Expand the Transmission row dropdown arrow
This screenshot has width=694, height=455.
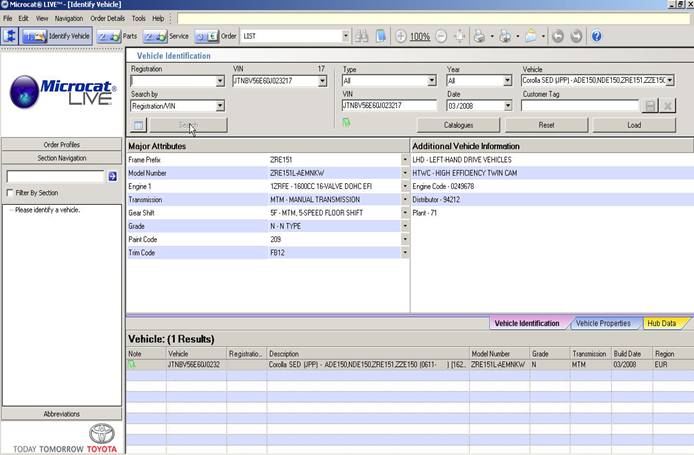point(405,200)
